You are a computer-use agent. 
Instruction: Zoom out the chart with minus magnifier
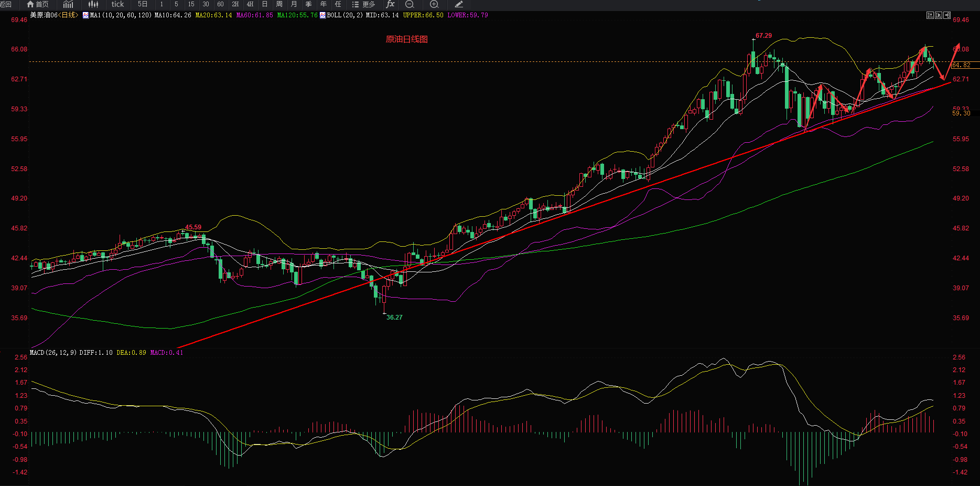[410, 4]
